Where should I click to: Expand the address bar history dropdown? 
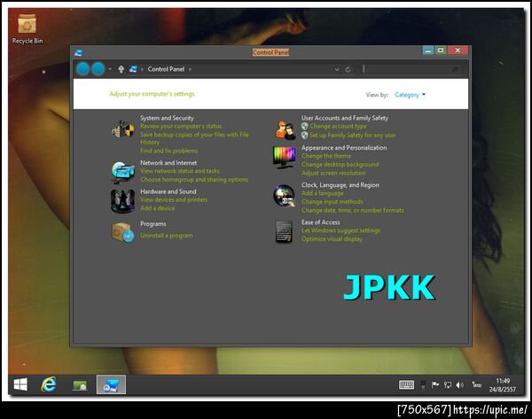point(337,69)
